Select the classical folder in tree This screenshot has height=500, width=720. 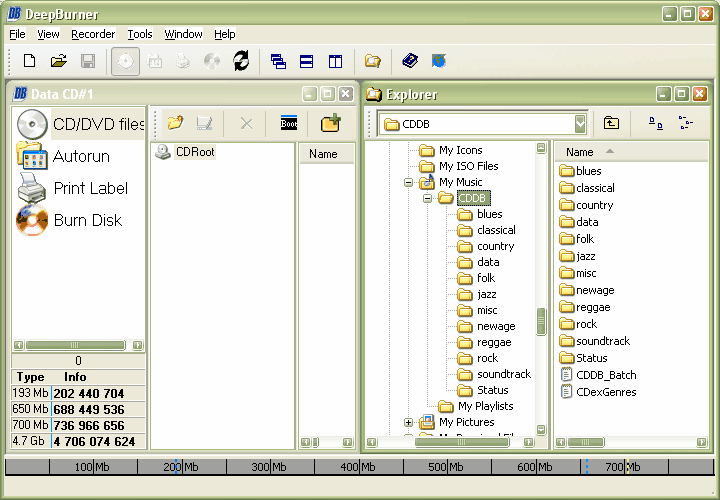[x=496, y=230]
